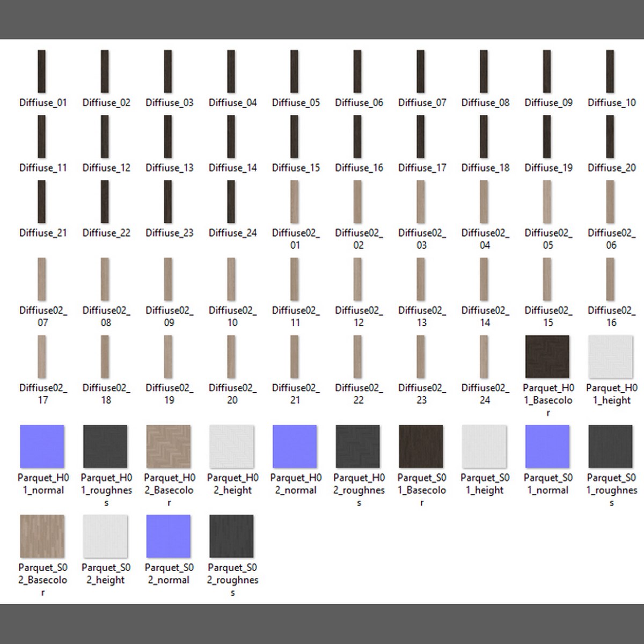Viewport: 644px width, 644px height.
Task: Click the Parquet_H01_height white map
Action: pos(610,356)
